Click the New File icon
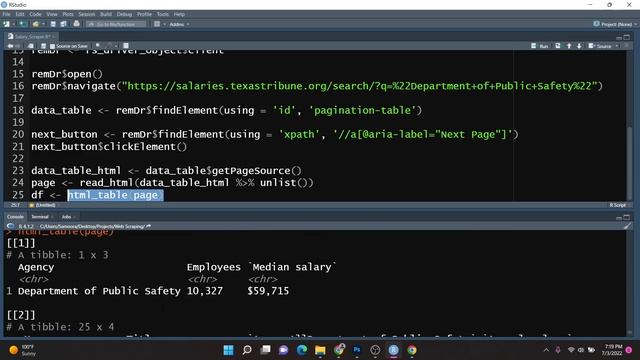The height and width of the screenshot is (360, 640). tap(7, 24)
